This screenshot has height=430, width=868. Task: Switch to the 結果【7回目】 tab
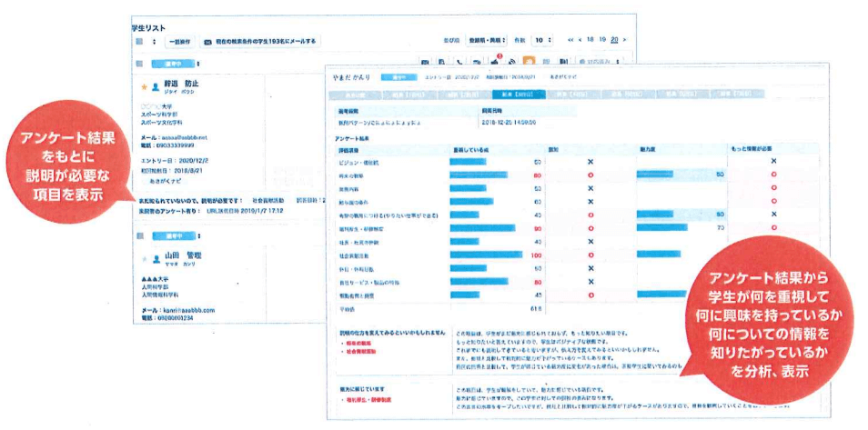[736, 94]
